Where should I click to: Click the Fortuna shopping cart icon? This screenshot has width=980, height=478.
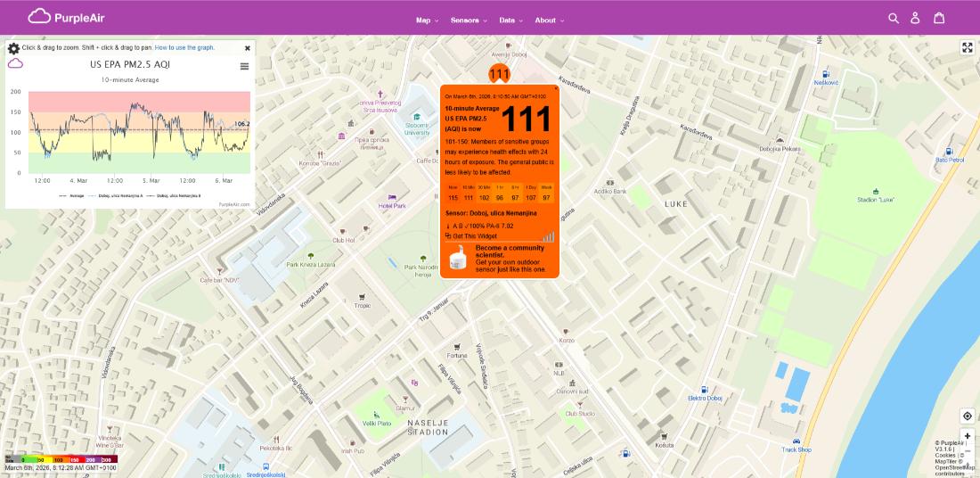tap(457, 347)
